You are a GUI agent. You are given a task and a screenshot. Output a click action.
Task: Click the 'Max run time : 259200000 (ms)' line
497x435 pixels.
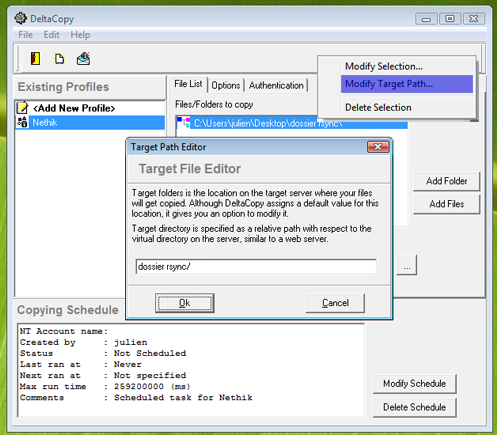(x=105, y=387)
